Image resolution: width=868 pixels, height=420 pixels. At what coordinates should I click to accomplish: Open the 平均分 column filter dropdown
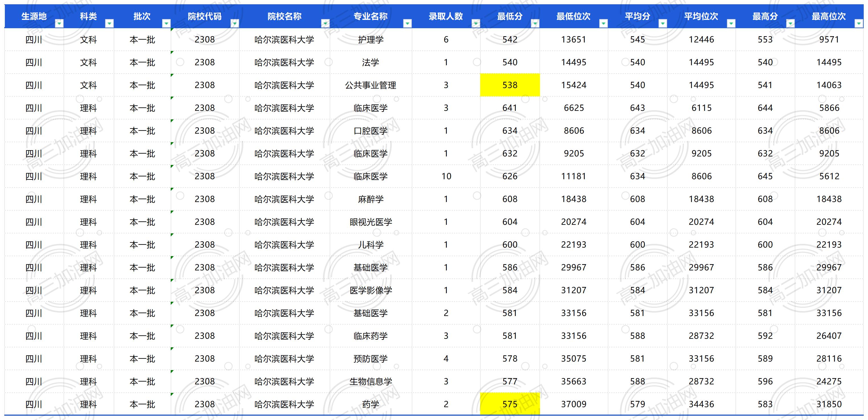663,23
